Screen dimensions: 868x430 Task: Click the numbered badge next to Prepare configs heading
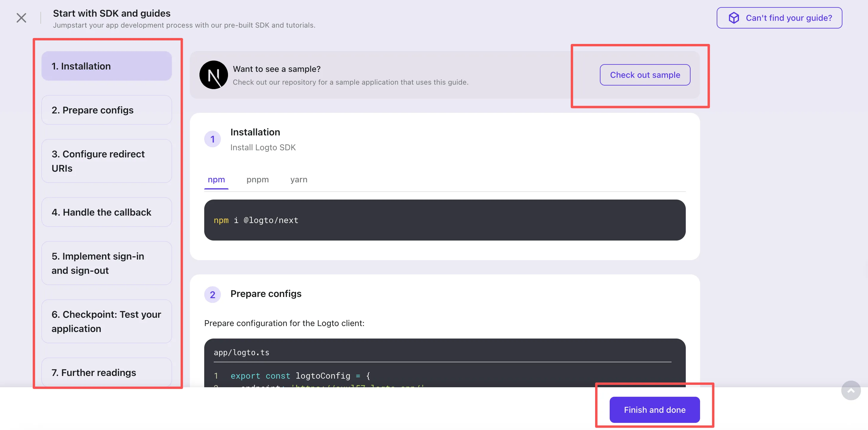click(212, 294)
